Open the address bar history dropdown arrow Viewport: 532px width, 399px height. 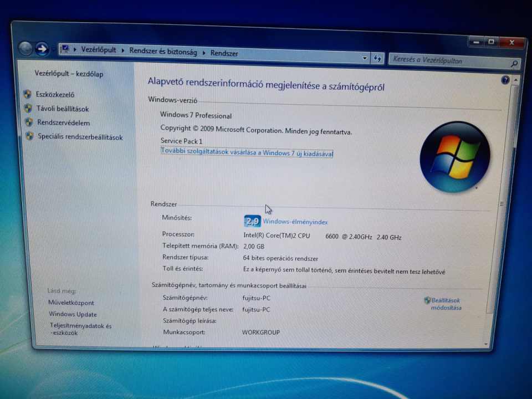click(365, 58)
